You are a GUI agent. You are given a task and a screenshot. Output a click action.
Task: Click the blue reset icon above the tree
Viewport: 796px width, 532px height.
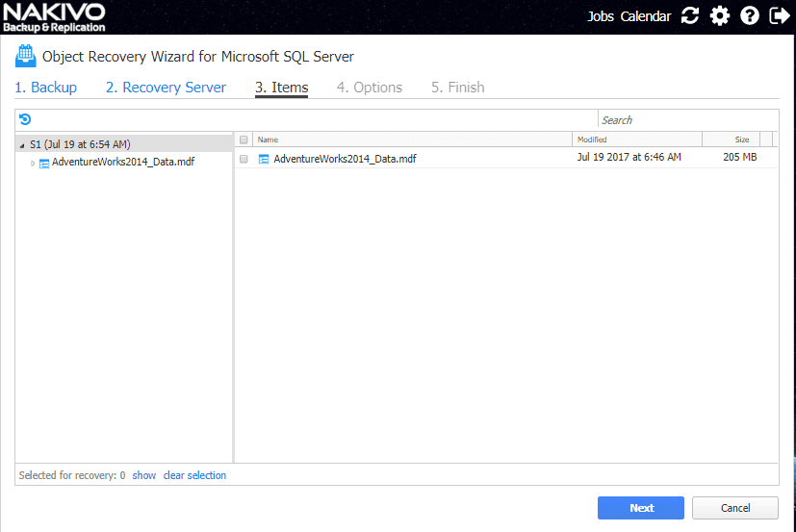click(25, 119)
